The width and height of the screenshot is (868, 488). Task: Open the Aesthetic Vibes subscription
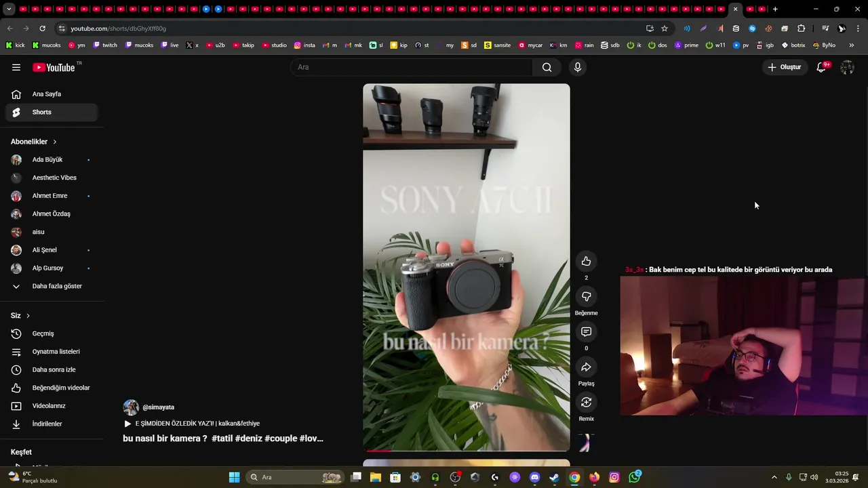pyautogui.click(x=52, y=178)
